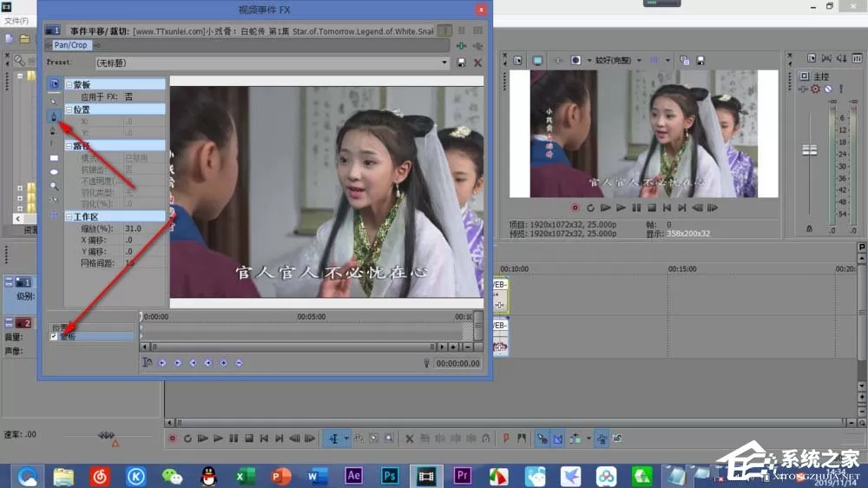Collapse the 路径 property group
The image size is (868, 488).
point(69,146)
